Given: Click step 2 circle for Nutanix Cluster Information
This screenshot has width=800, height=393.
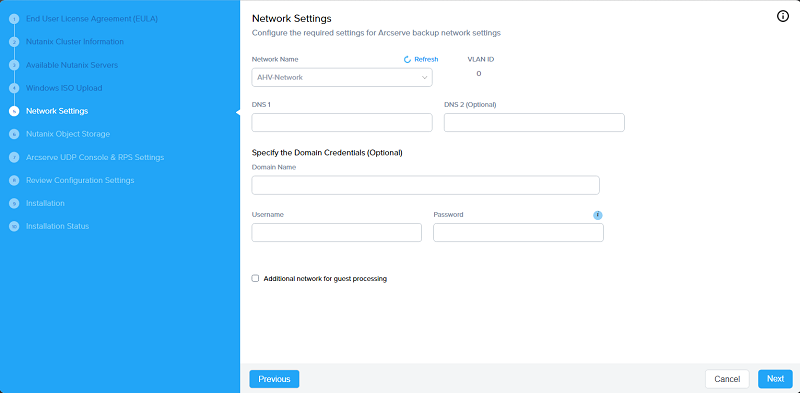Looking at the screenshot, I should point(14,42).
